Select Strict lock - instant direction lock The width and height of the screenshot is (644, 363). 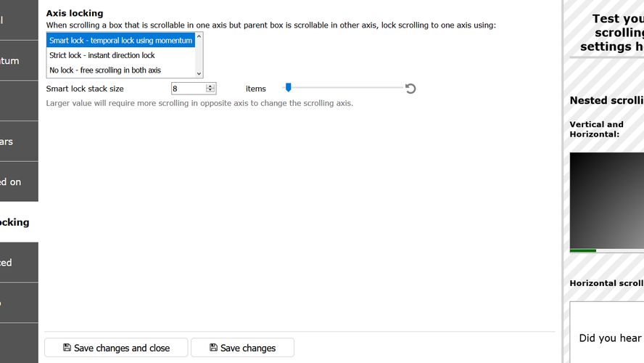pos(102,55)
